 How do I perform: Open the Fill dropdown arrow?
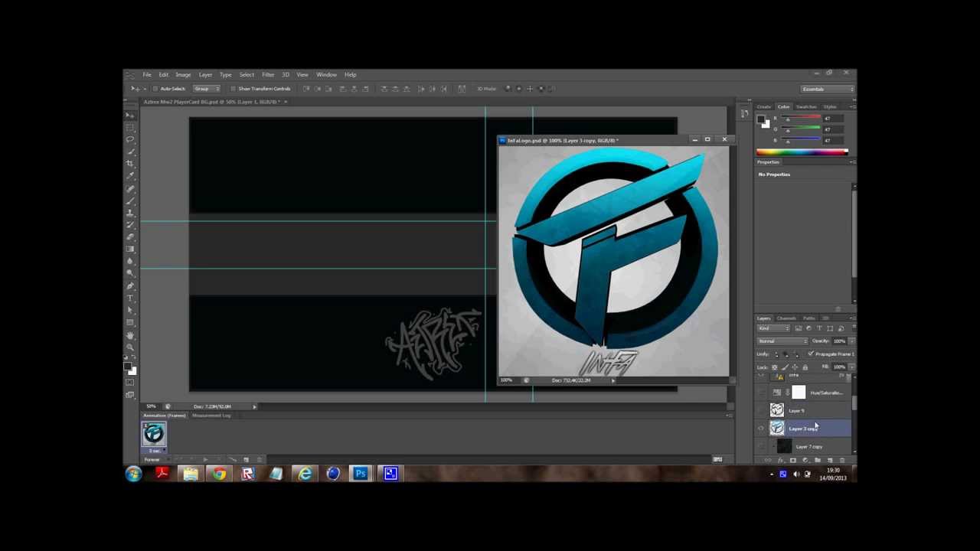pos(852,367)
